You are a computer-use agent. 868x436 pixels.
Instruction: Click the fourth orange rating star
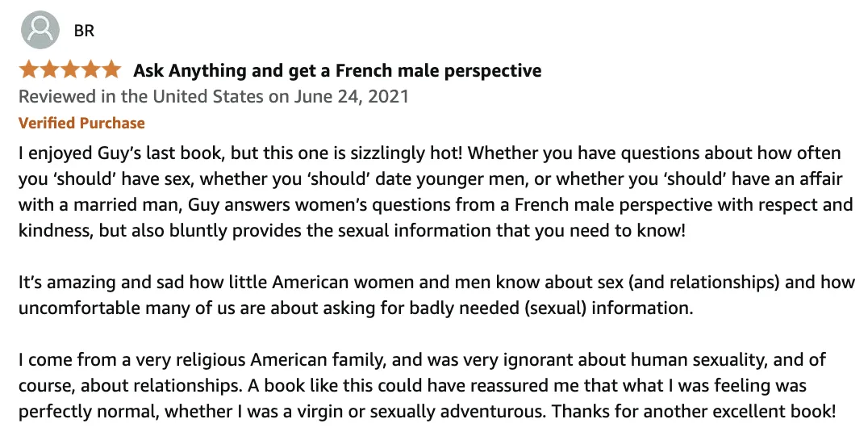[90, 69]
